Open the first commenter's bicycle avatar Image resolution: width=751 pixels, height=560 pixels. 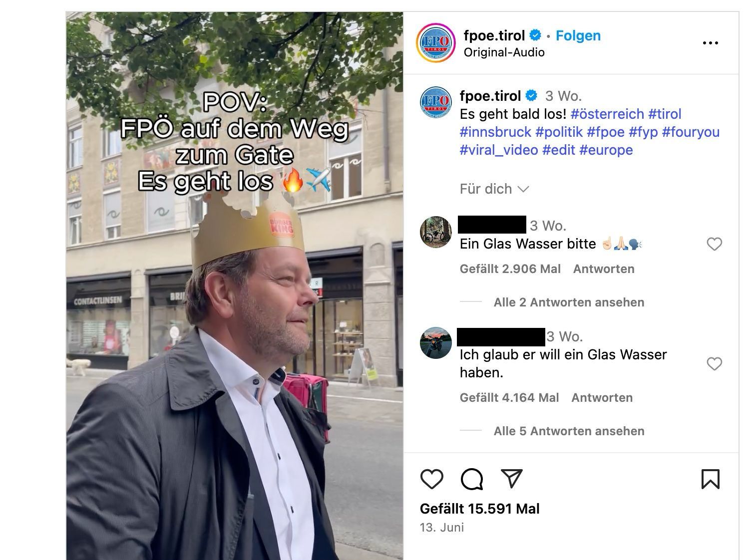click(436, 232)
